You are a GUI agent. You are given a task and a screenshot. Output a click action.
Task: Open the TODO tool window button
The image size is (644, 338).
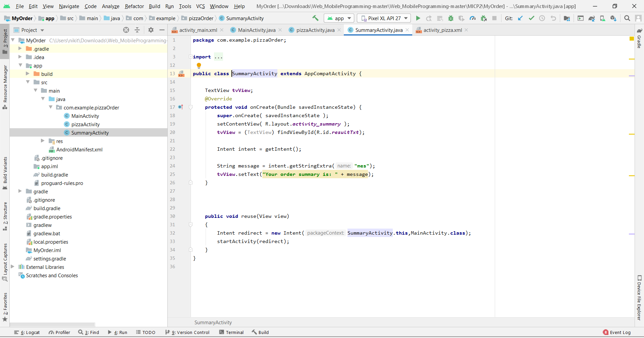point(146,332)
